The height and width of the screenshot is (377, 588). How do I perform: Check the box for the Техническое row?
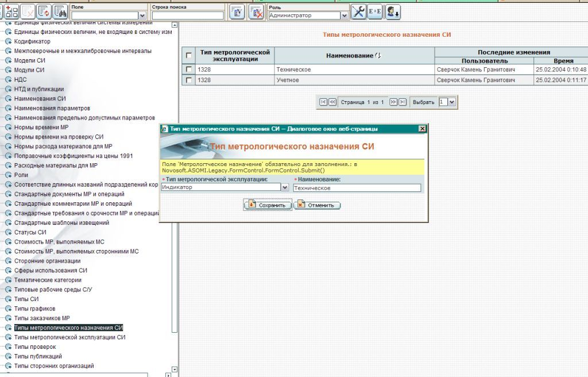[x=189, y=70]
